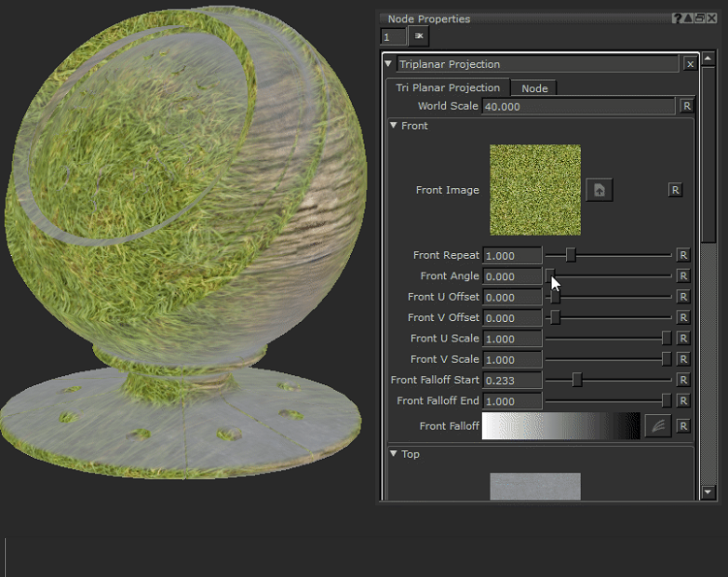Reset Front V Scale using its R button

pyautogui.click(x=682, y=360)
